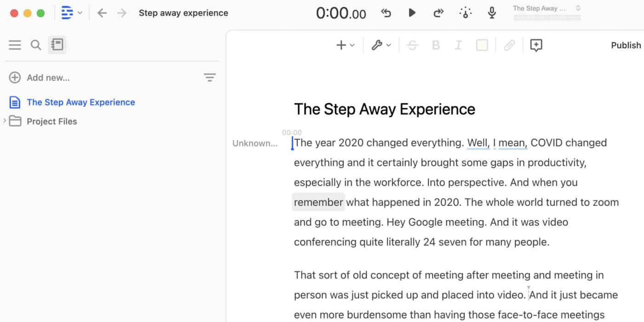Toggle strikethrough formatting
This screenshot has width=644, height=322.
pyautogui.click(x=413, y=45)
